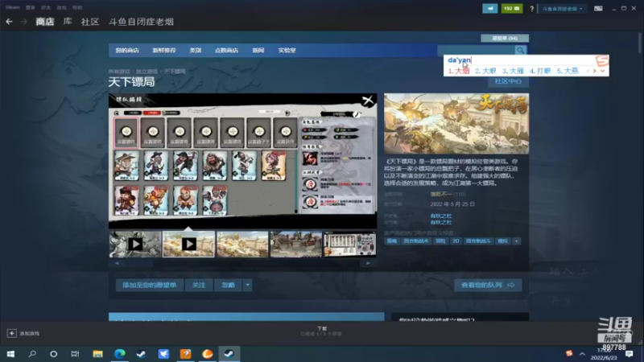Open 商店 store tab
644x362 pixels.
(45, 22)
